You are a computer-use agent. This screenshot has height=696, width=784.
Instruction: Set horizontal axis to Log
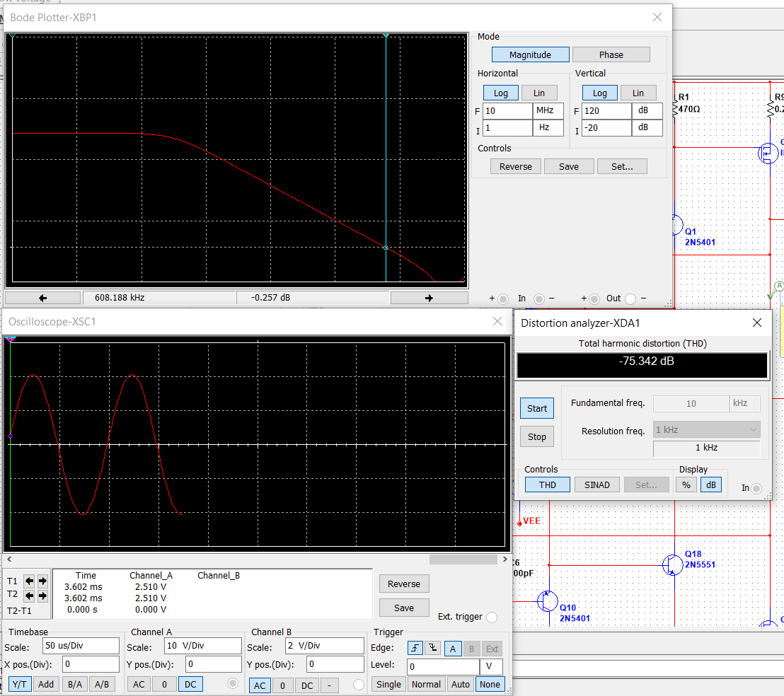(500, 93)
